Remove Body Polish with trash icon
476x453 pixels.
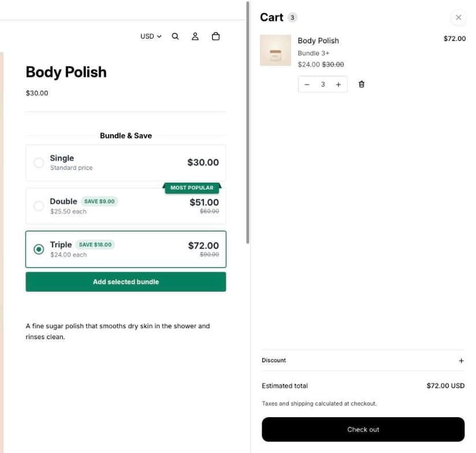coord(361,84)
